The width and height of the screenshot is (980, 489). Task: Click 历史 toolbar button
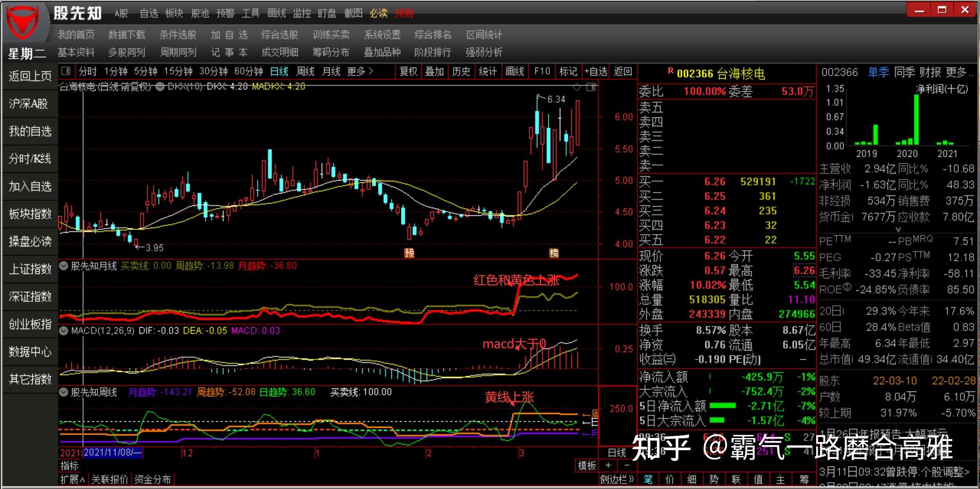(x=461, y=71)
